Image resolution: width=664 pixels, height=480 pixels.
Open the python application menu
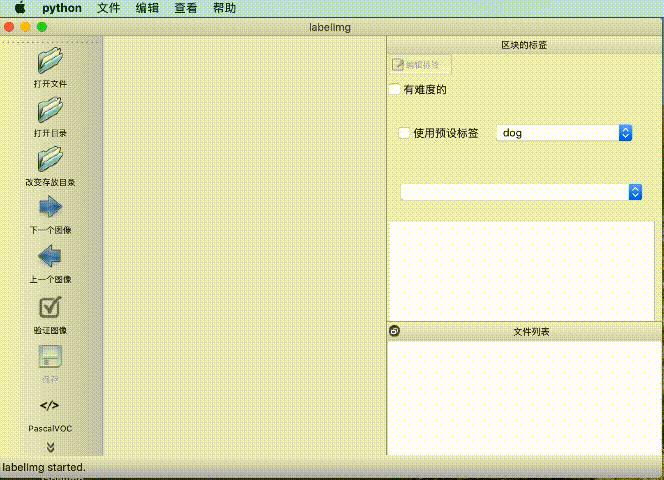click(x=62, y=8)
